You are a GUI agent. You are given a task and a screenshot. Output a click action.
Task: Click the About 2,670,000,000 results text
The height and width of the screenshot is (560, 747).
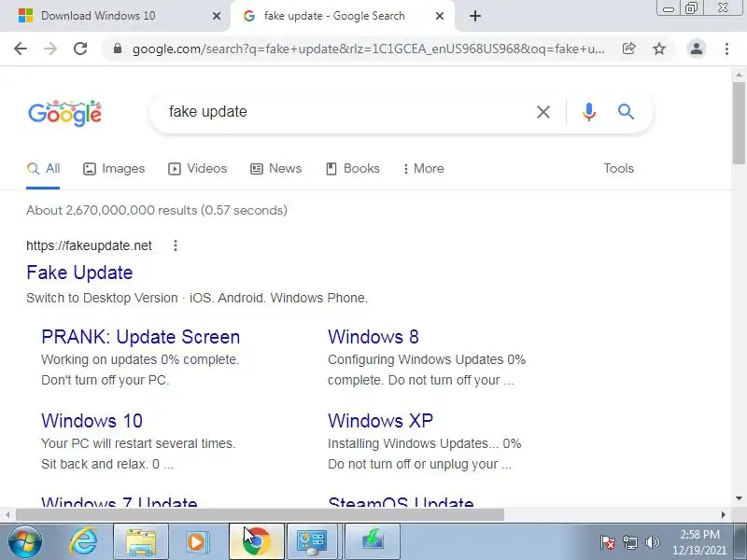(x=157, y=211)
